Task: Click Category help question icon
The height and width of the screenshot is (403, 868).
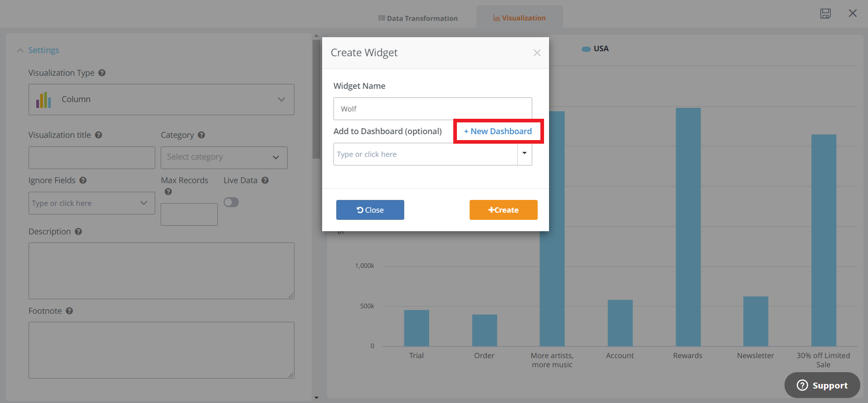Action: [201, 135]
